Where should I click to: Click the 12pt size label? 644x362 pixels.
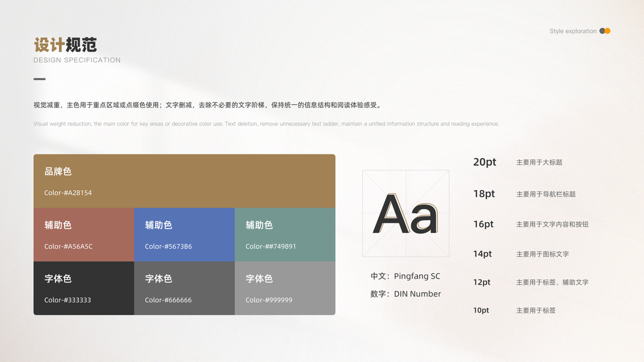pyautogui.click(x=482, y=282)
